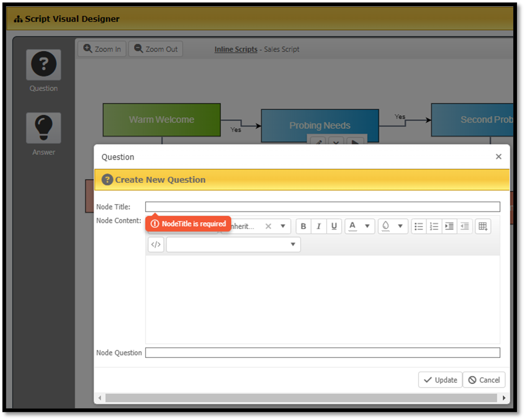Apply the background color droplet button

click(386, 226)
